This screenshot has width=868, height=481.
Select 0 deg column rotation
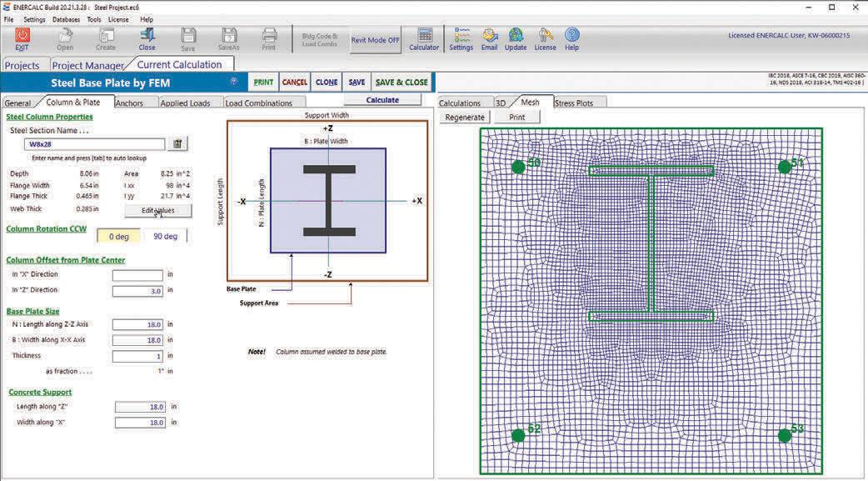tap(119, 236)
